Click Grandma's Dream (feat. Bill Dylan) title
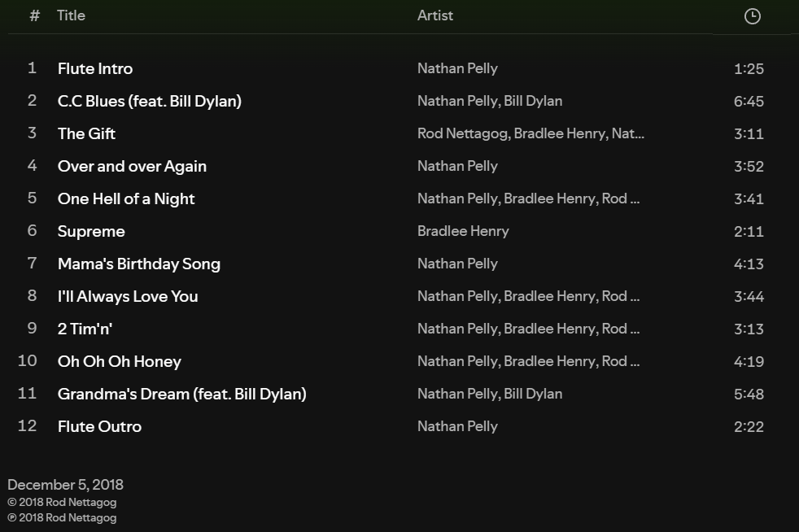The height and width of the screenshot is (532, 799). pyautogui.click(x=181, y=395)
